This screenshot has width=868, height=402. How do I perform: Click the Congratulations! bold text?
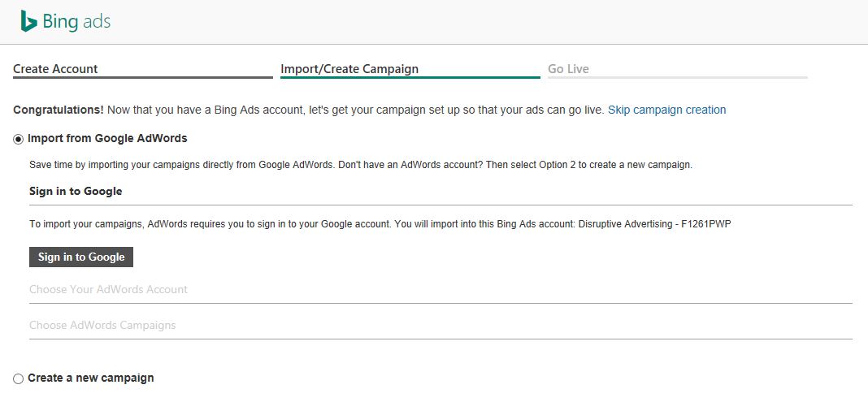(x=59, y=110)
